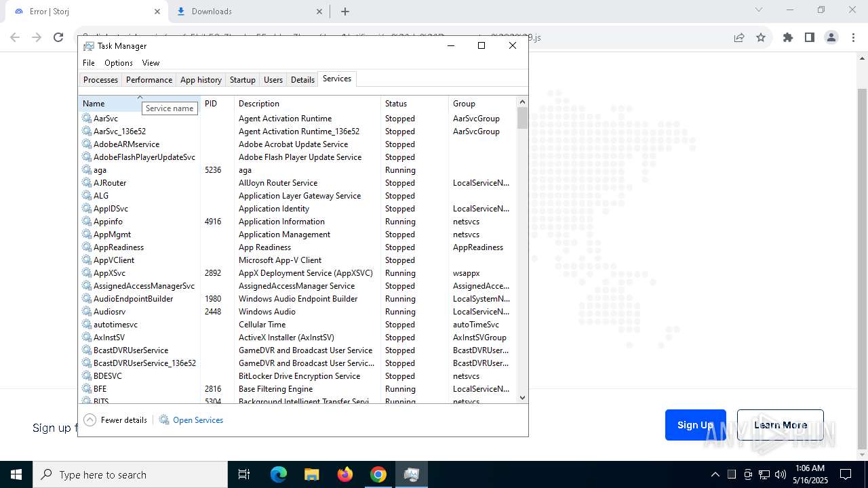Switch to the Processes tab
This screenshot has width=868, height=488.
[x=100, y=80]
